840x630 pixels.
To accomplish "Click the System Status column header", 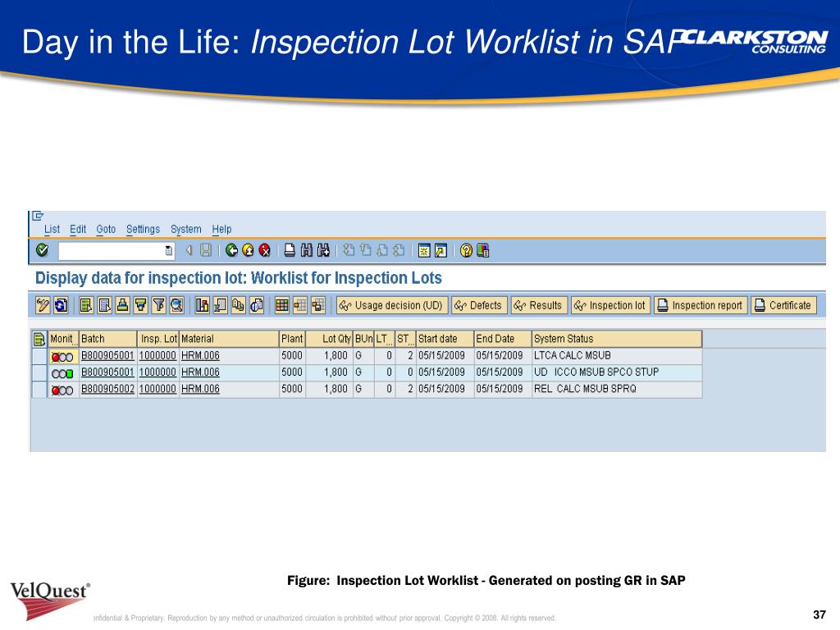I will point(617,339).
